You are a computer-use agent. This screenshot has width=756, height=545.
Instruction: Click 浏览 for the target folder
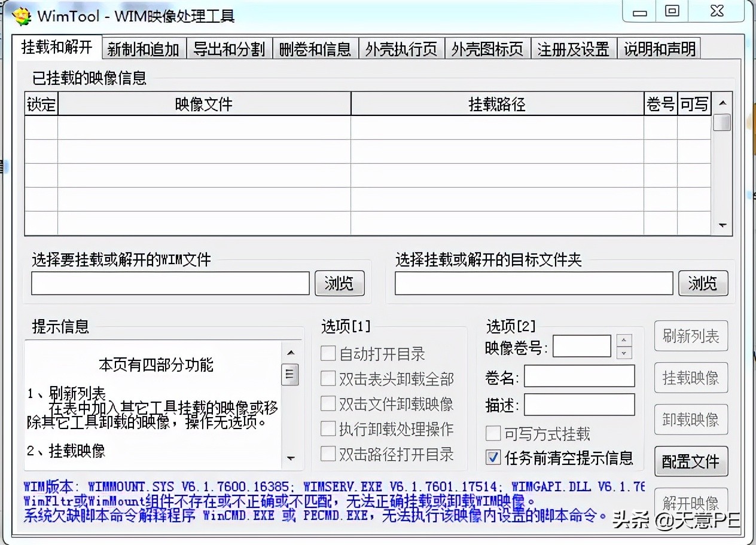[703, 283]
